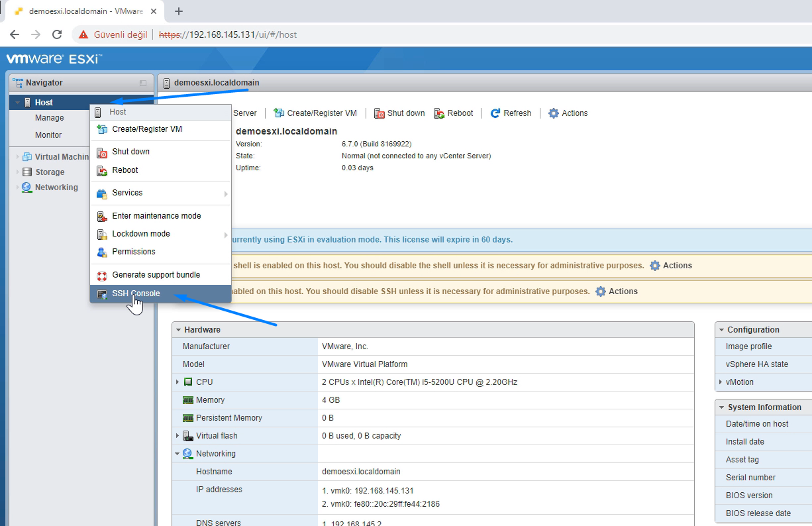
Task: Click the toolbar Refresh button label
Action: pos(517,113)
